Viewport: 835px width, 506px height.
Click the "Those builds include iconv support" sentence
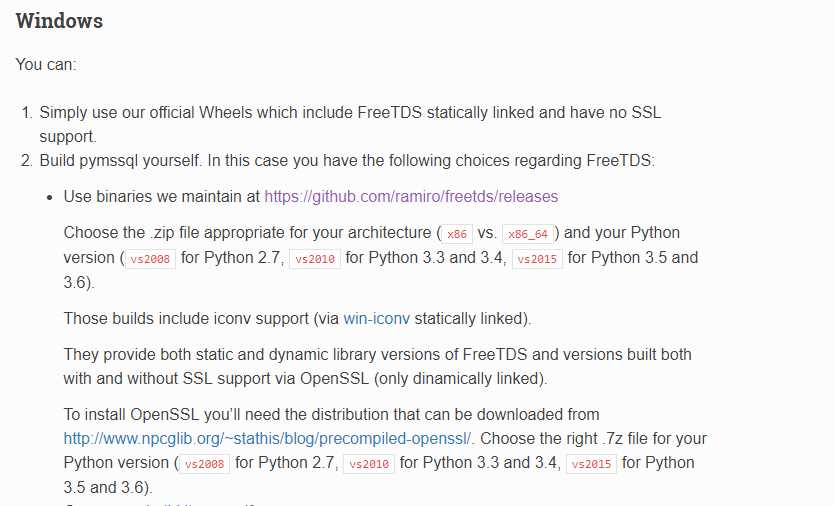coord(297,319)
